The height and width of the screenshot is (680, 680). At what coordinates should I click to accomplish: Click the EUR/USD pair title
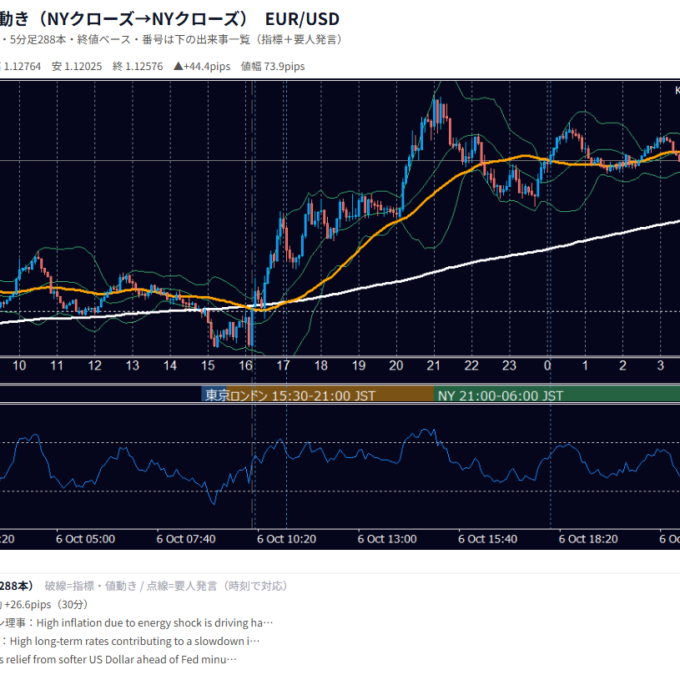point(302,20)
